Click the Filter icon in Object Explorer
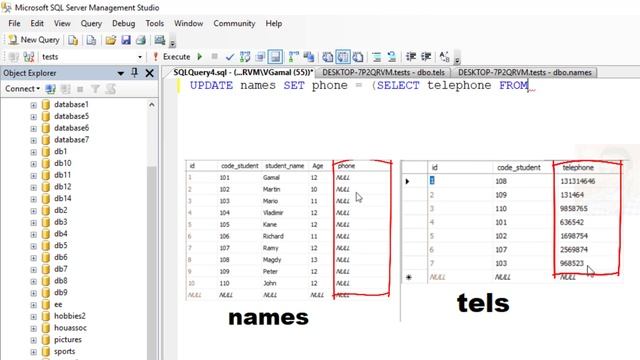The image size is (640, 360). point(95,89)
